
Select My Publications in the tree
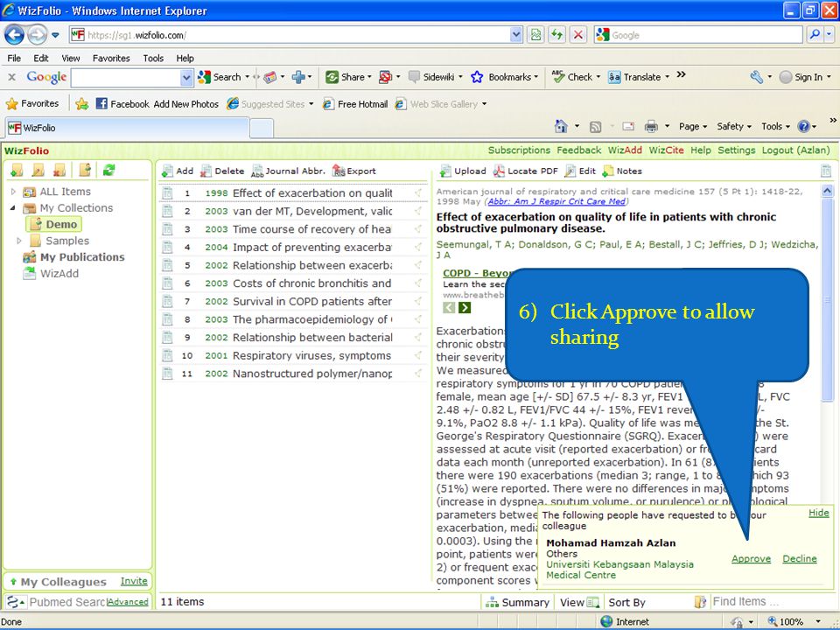82,257
